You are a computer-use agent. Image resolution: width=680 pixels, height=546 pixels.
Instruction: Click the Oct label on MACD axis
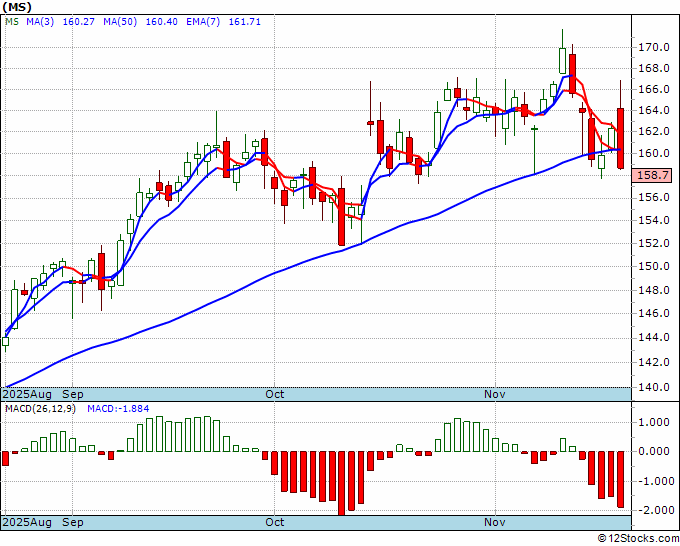point(275,522)
